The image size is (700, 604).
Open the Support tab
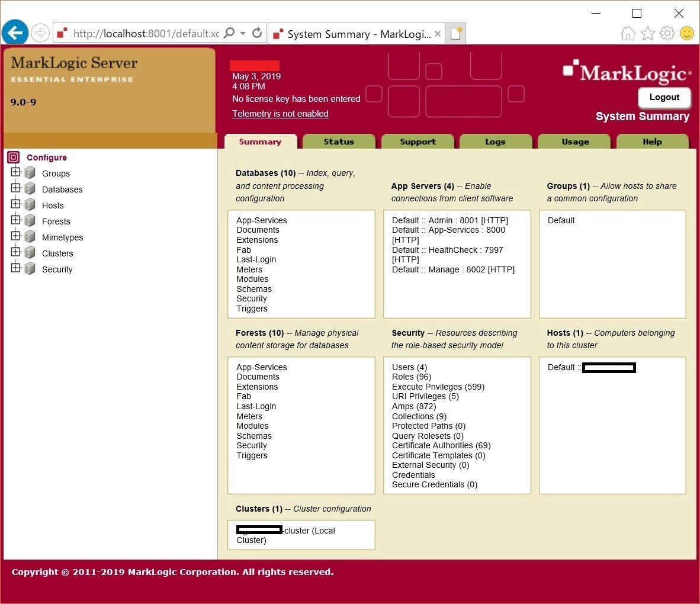[418, 142]
